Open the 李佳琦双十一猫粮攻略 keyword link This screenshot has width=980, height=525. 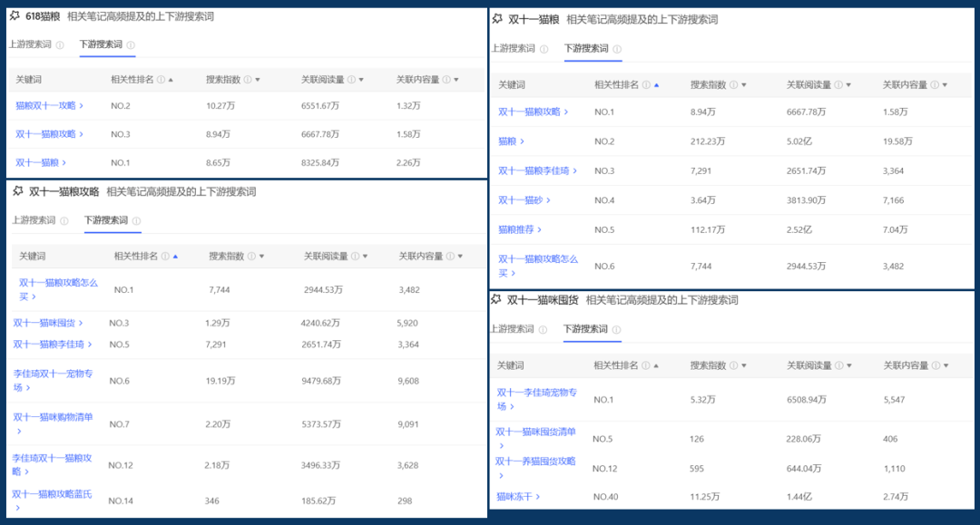[x=52, y=464]
